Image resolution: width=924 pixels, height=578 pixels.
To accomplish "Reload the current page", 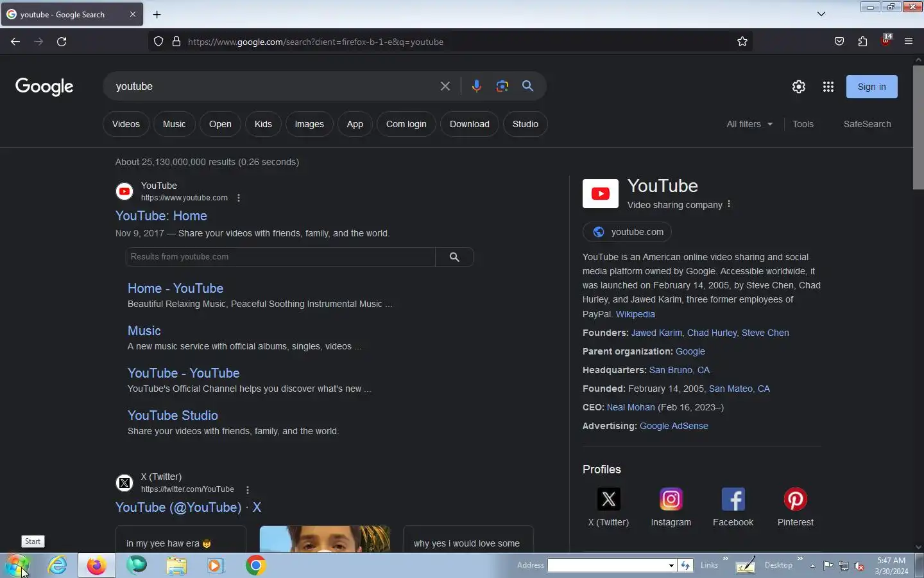I will click(x=62, y=42).
